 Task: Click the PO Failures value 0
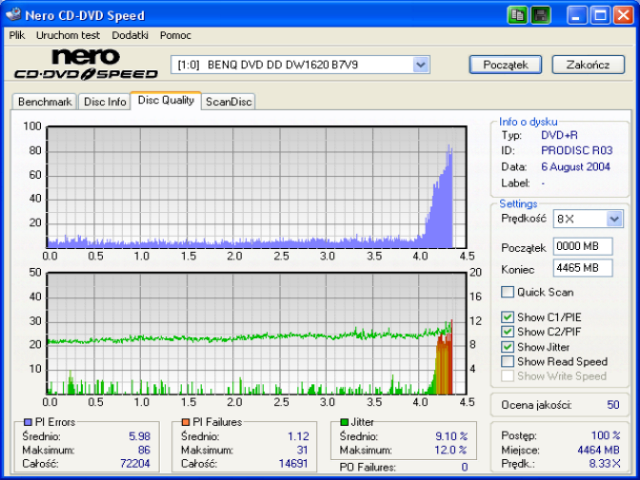(x=464, y=467)
